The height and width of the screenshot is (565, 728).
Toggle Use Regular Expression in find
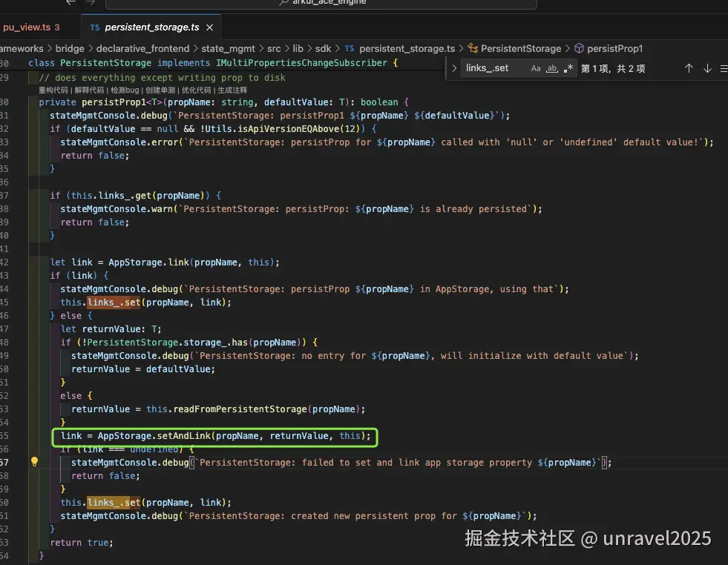[x=568, y=69]
